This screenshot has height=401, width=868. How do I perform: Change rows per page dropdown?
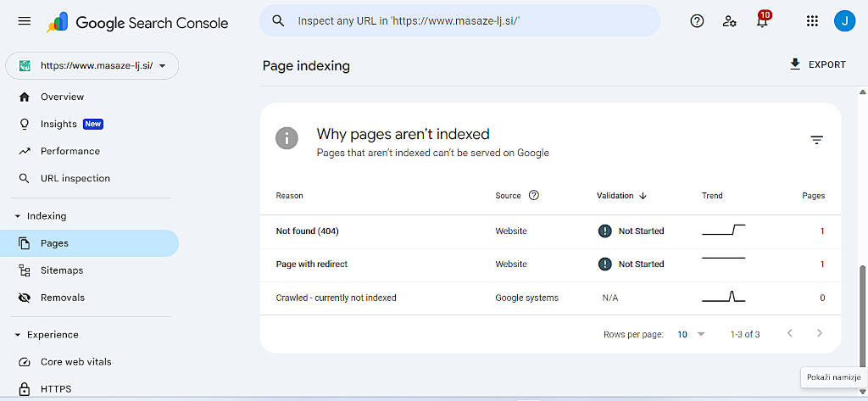(x=691, y=334)
